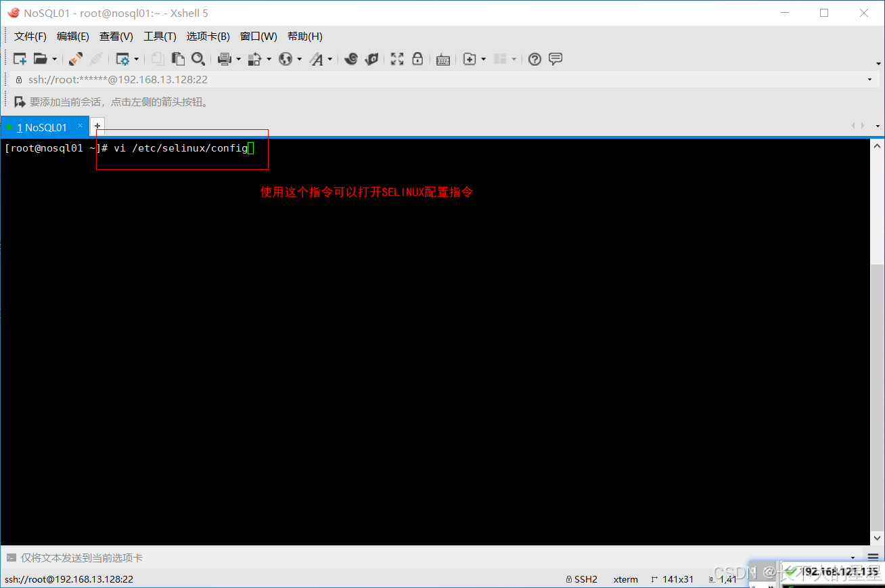The width and height of the screenshot is (885, 588).
Task: Open the 窗口(W) menu
Action: (x=258, y=36)
